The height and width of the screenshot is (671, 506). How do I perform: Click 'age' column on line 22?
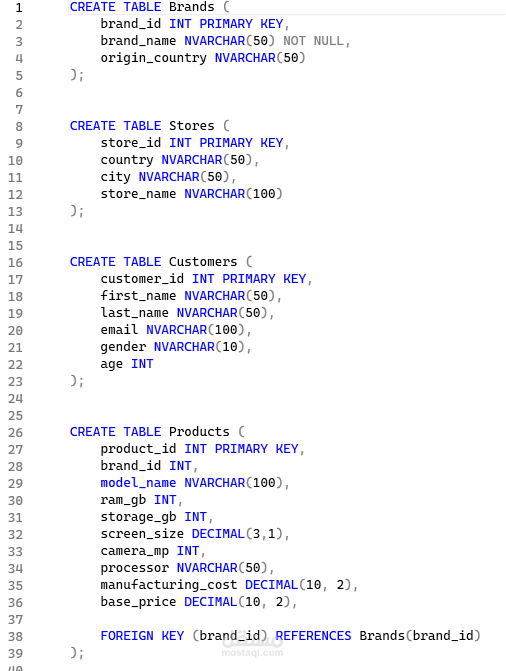(x=112, y=364)
